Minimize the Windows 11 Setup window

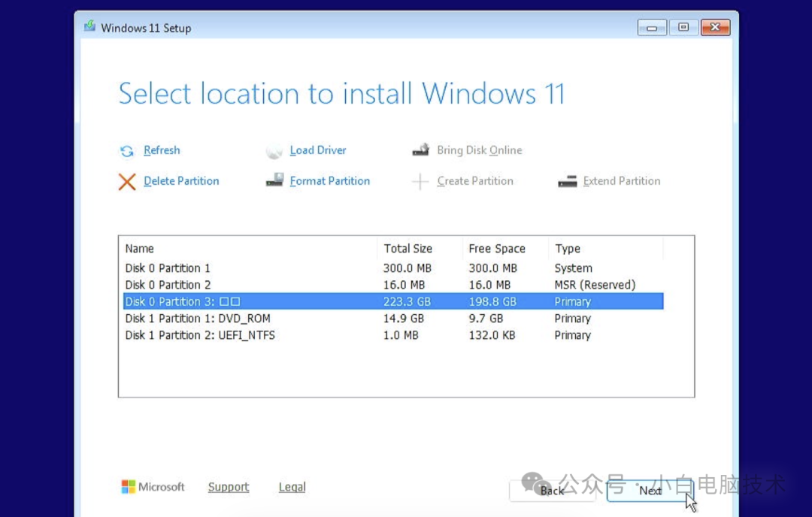[652, 28]
